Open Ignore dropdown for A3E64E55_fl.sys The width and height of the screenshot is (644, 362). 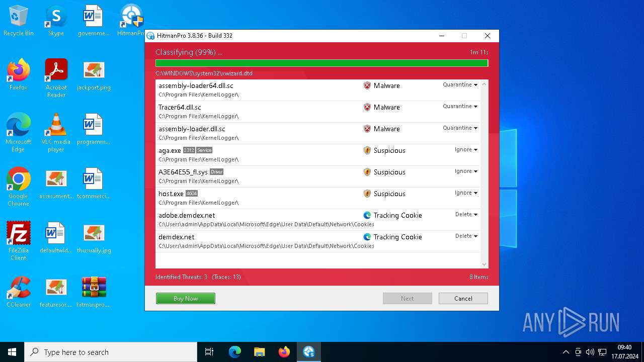466,171
